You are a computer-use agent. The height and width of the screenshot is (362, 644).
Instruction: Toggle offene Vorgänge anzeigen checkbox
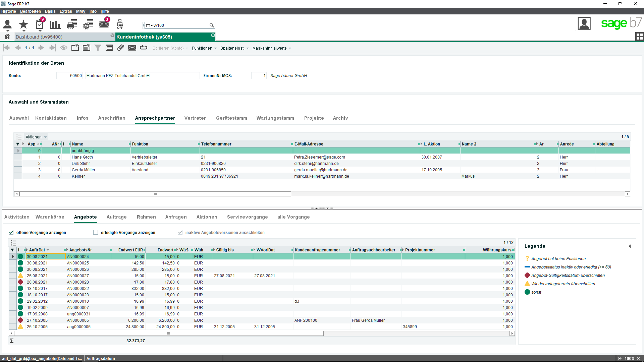pos(11,232)
